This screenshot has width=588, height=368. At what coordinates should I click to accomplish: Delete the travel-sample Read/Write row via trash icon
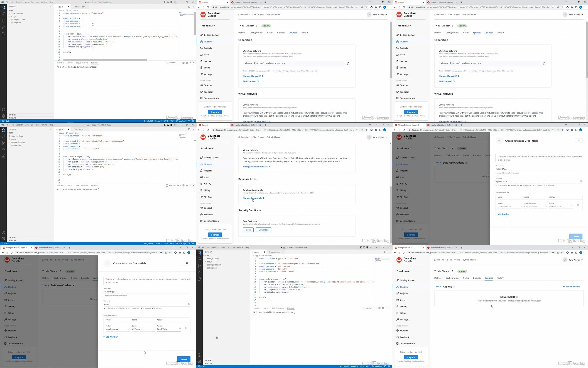(x=186, y=328)
